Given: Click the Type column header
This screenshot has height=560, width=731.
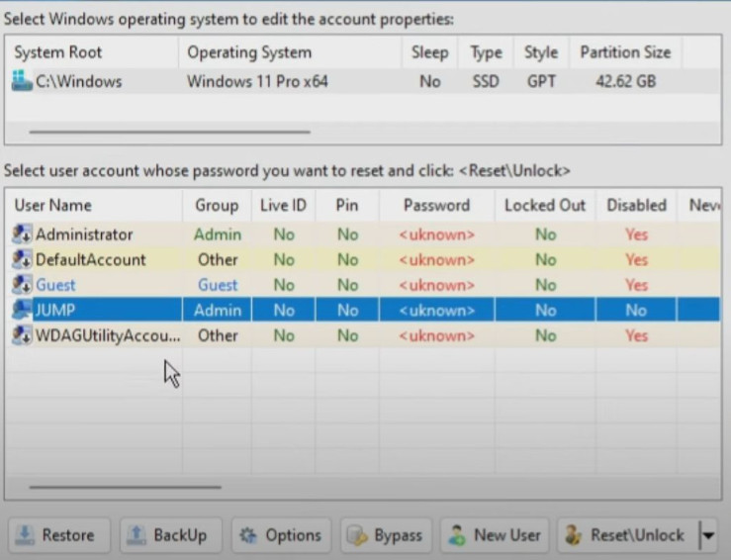Looking at the screenshot, I should point(487,52).
